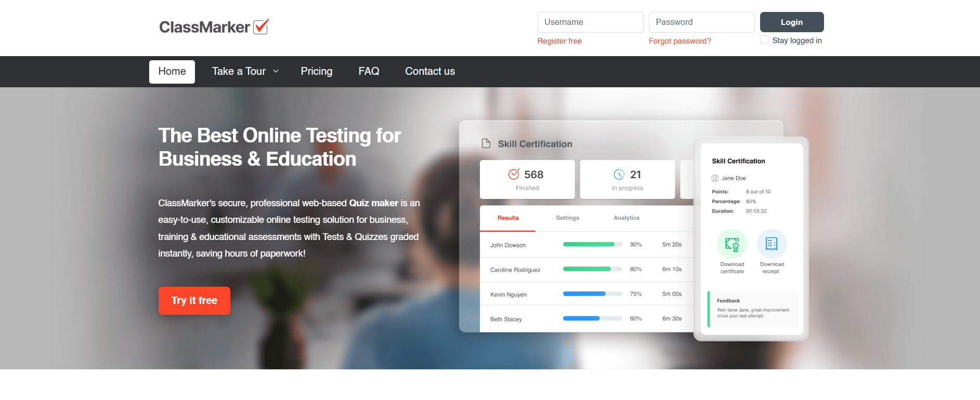Screen dimensions: 980x400
Task: Click the Download receipt icon
Action: click(x=772, y=244)
